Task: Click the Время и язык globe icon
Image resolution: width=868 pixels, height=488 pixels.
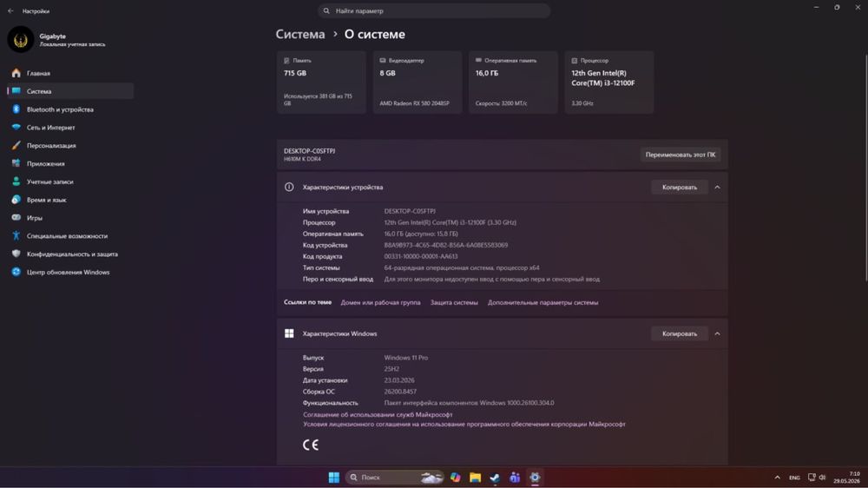Action: point(16,200)
